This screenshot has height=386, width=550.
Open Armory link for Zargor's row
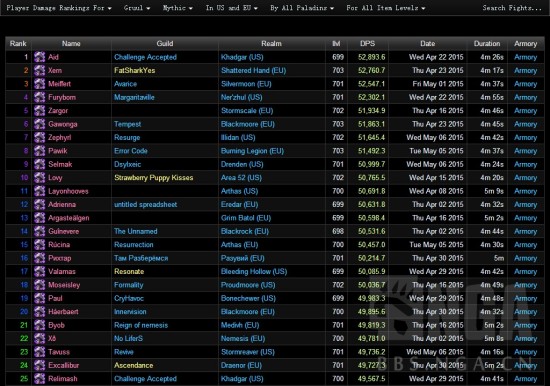coord(525,111)
